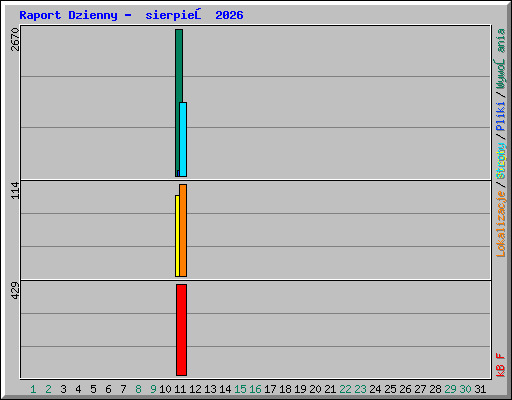
Task: Click the green requests bar for day 11
Action: [178, 67]
